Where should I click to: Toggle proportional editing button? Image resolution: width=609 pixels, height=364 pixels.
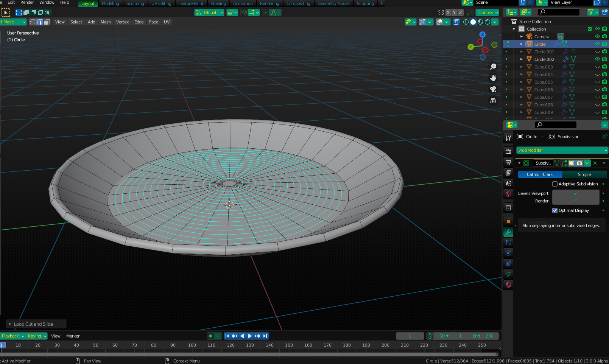(x=266, y=12)
